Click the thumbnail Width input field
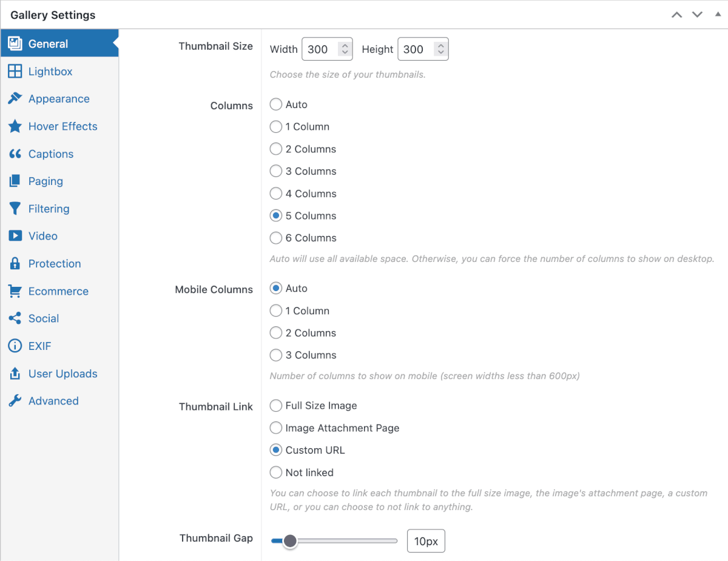 pyautogui.click(x=320, y=50)
